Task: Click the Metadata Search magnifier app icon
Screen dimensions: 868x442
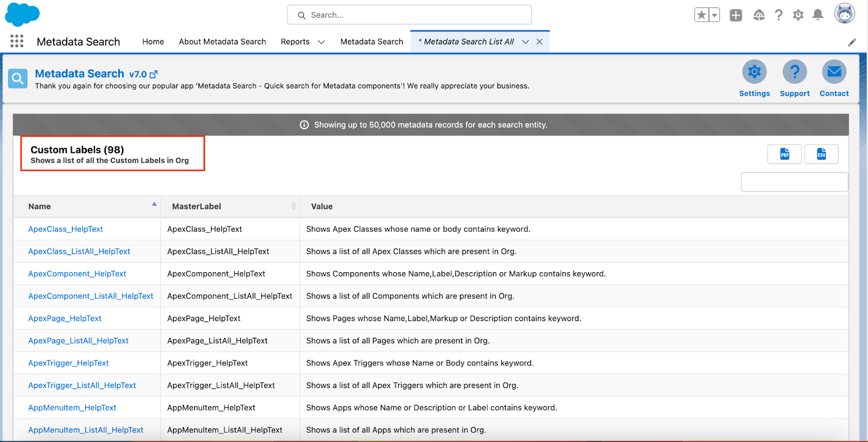Action: tap(18, 79)
